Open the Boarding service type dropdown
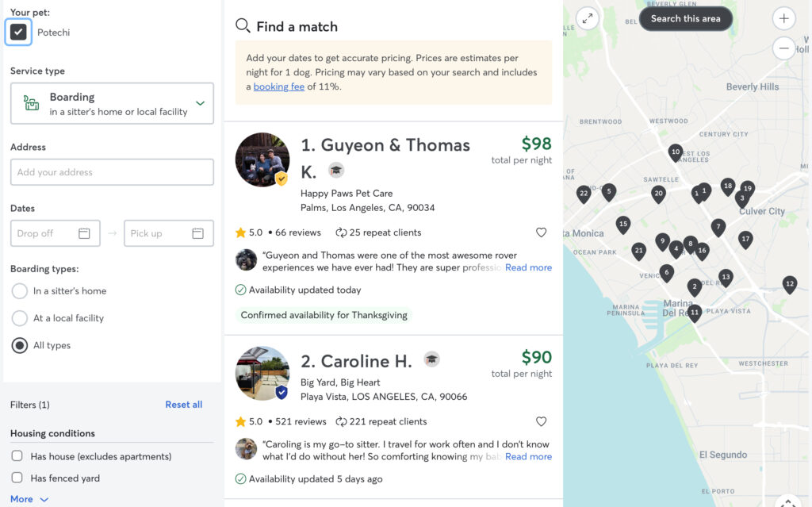 [x=112, y=103]
